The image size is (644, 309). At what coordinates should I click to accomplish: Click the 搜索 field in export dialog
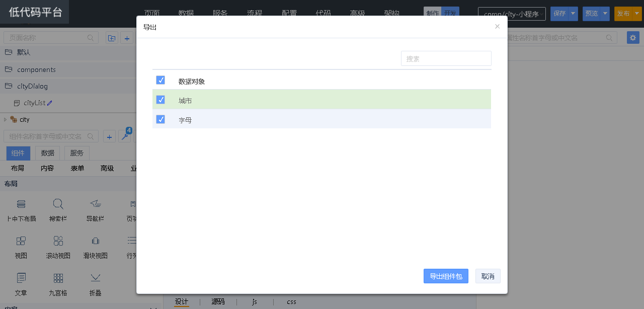click(446, 58)
